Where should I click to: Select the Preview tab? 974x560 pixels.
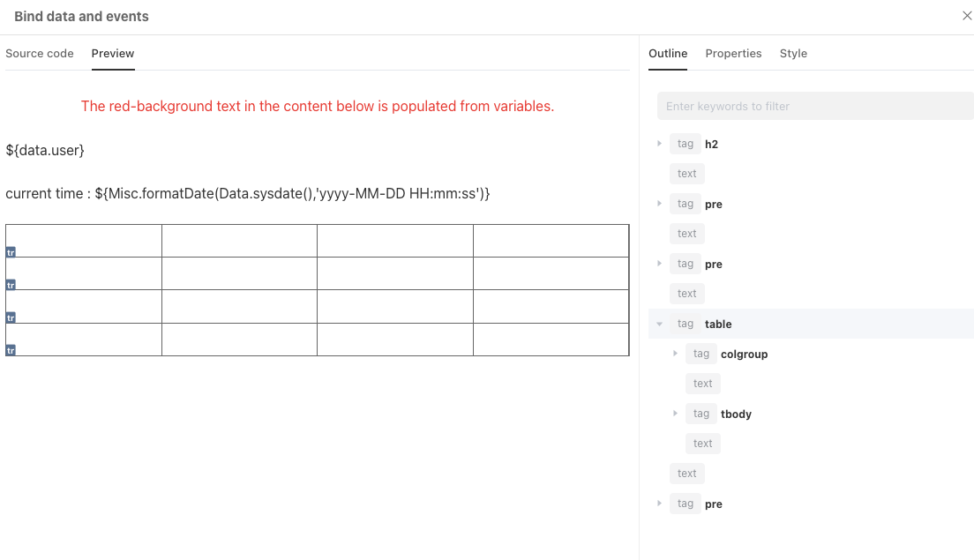113,54
